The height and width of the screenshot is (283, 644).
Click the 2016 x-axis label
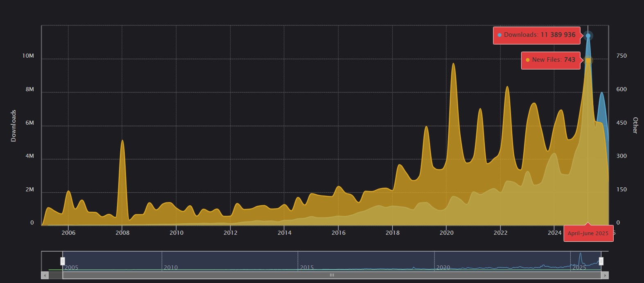pos(338,233)
